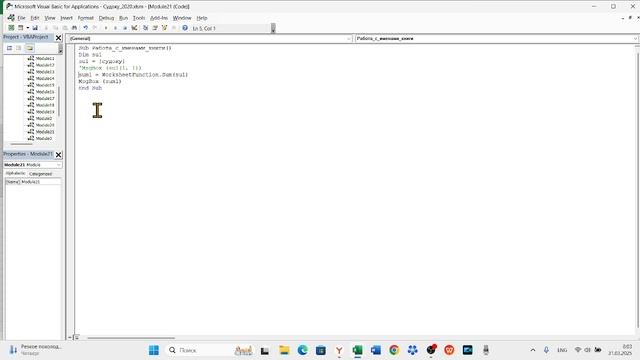Expand the Module21 object dropdown in Properties
This screenshot has height=360, width=640.
[59, 165]
